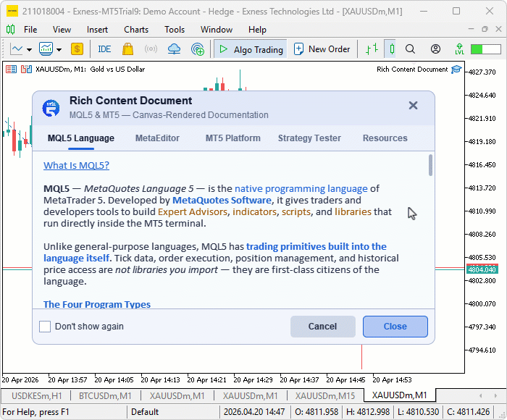Click the Depth of Market chart icon
Screen dimensions: 507x420
(x=11, y=70)
